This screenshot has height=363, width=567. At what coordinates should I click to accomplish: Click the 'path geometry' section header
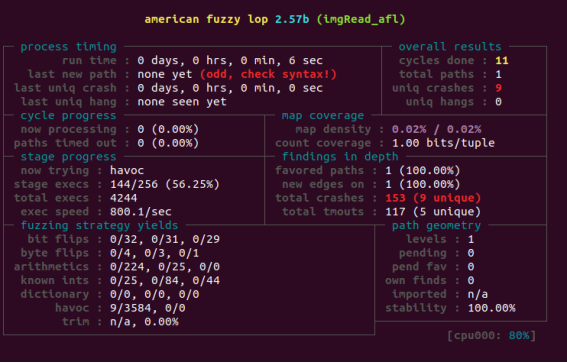(x=436, y=225)
